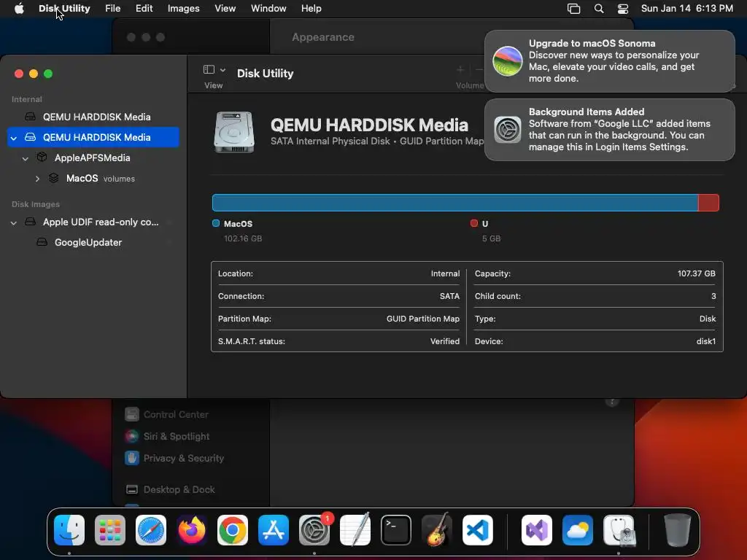The width and height of the screenshot is (747, 560).
Task: Click U legend red swatch
Action: tap(474, 223)
